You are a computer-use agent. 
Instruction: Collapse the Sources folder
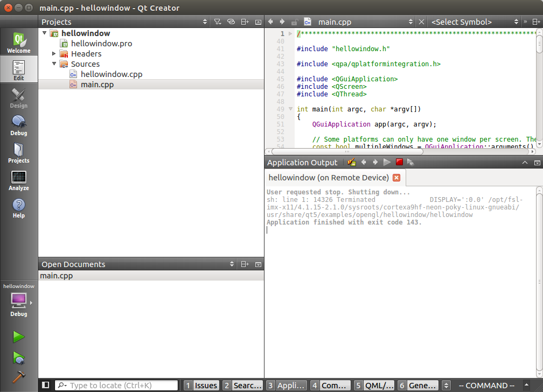(54, 64)
